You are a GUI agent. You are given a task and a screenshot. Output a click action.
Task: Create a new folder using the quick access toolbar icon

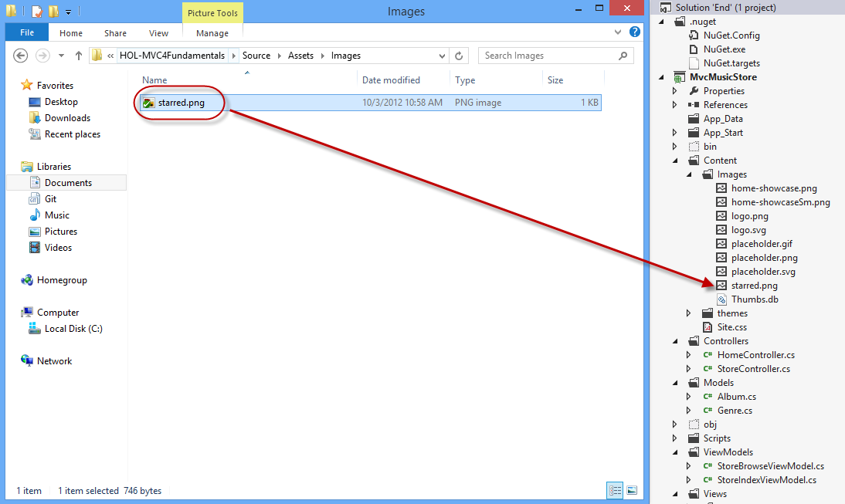pos(53,11)
